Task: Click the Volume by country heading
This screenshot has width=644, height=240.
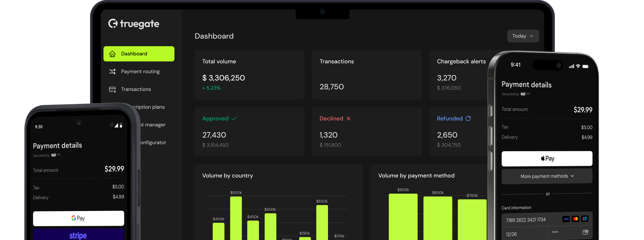Action: tap(228, 176)
